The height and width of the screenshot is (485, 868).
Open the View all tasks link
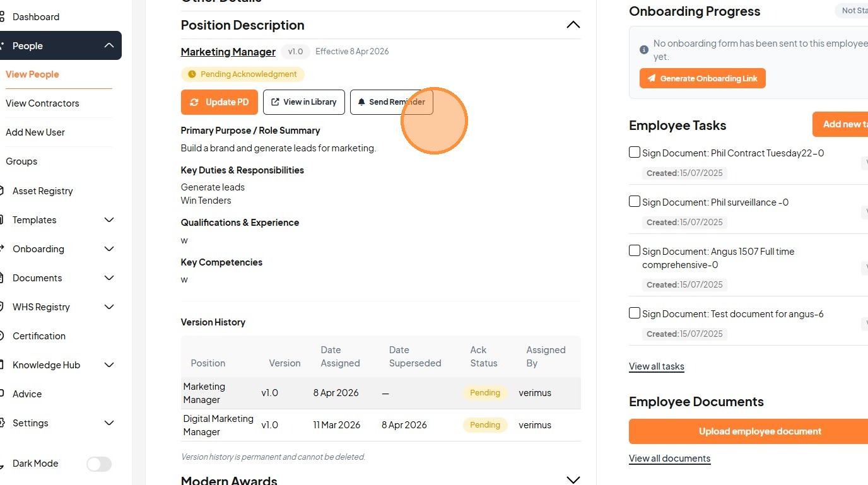click(656, 366)
